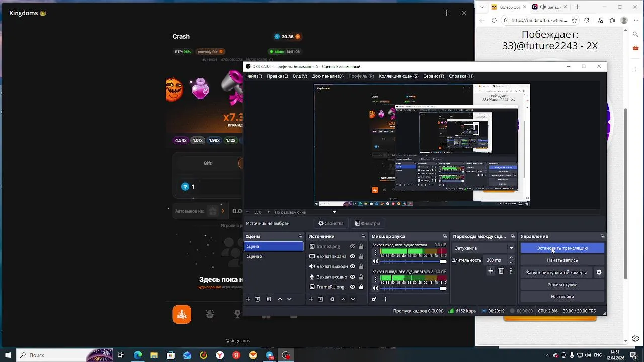Open source Фильтры button
This screenshot has width=644, height=362.
tap(367, 223)
